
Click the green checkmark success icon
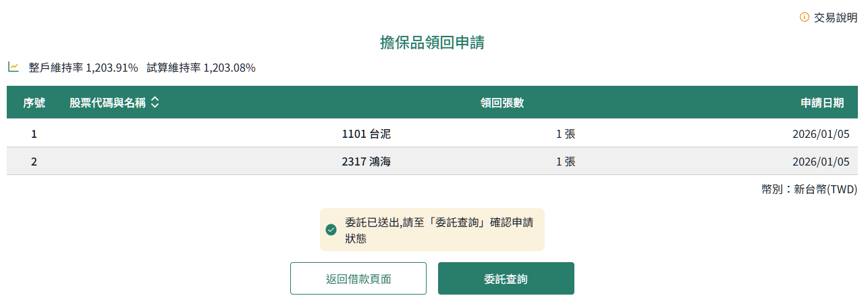tap(331, 230)
